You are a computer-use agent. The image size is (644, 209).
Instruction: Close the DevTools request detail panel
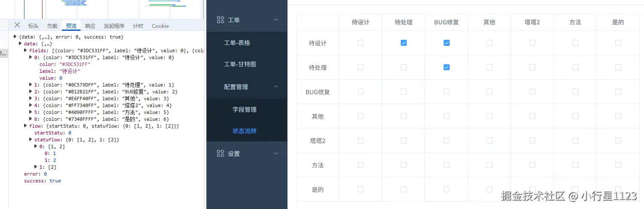17,25
